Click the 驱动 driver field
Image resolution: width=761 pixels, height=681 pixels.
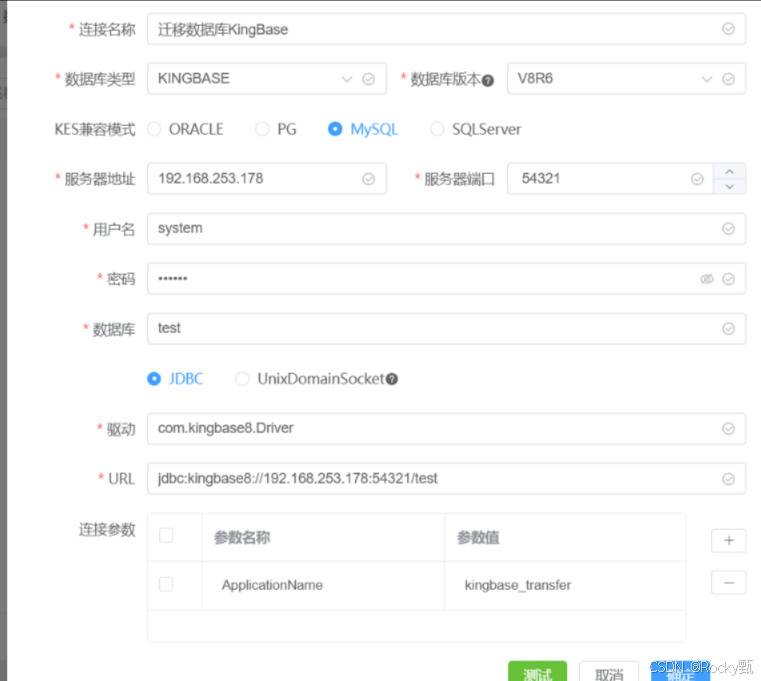[x=446, y=429]
